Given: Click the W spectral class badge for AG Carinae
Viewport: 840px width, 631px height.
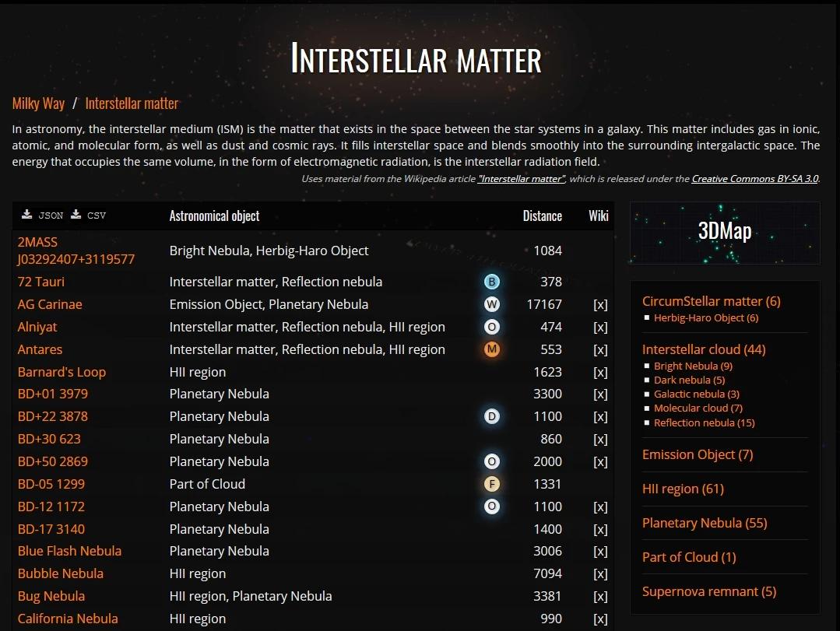Looking at the screenshot, I should pyautogui.click(x=491, y=304).
